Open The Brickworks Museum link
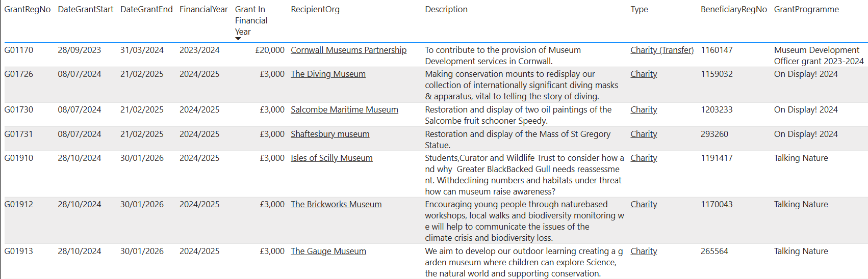The height and width of the screenshot is (279, 868). 336,204
